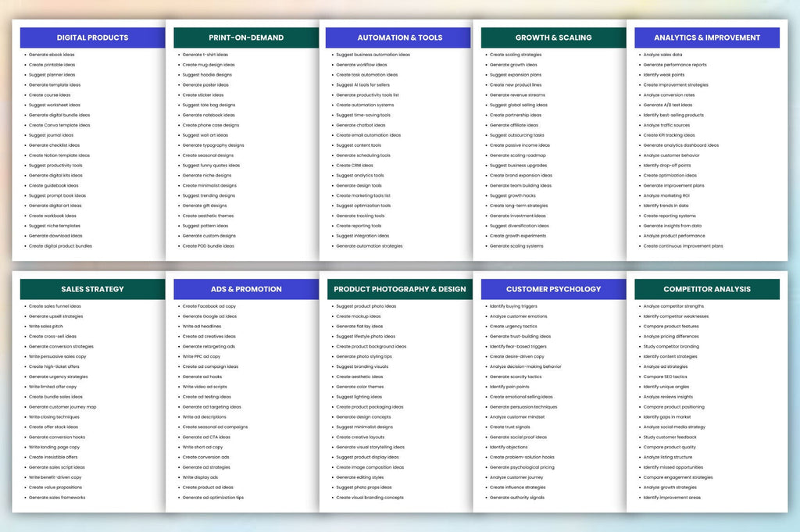This screenshot has width=800, height=532.
Task: Select 'Generate affiliate ideas' item
Action: pyautogui.click(x=514, y=125)
